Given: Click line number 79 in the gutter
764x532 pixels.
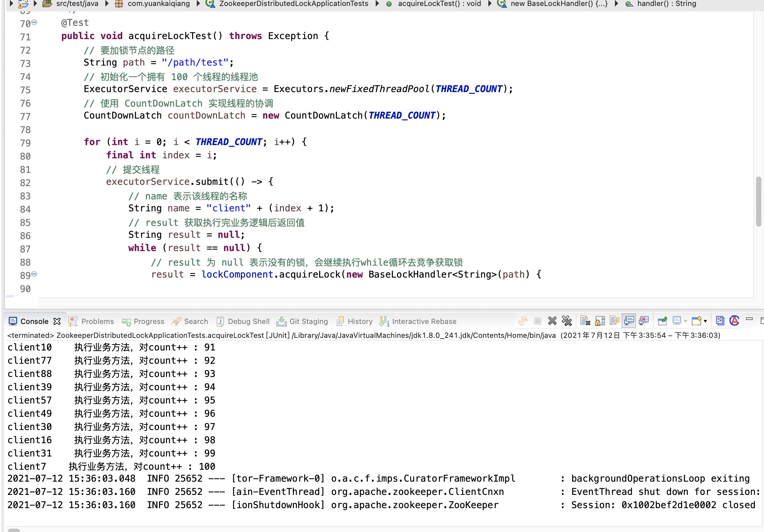Looking at the screenshot, I should point(25,143).
